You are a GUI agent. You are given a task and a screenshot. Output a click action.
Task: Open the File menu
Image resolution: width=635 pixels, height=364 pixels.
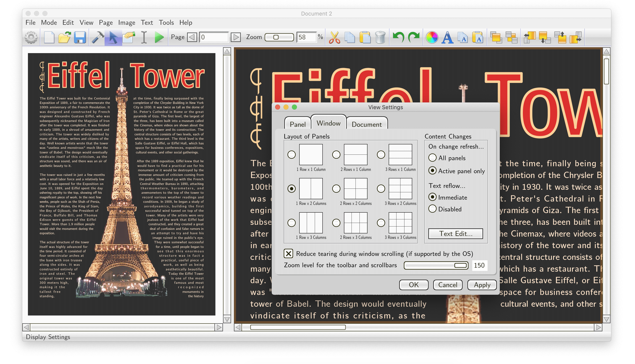coord(30,22)
